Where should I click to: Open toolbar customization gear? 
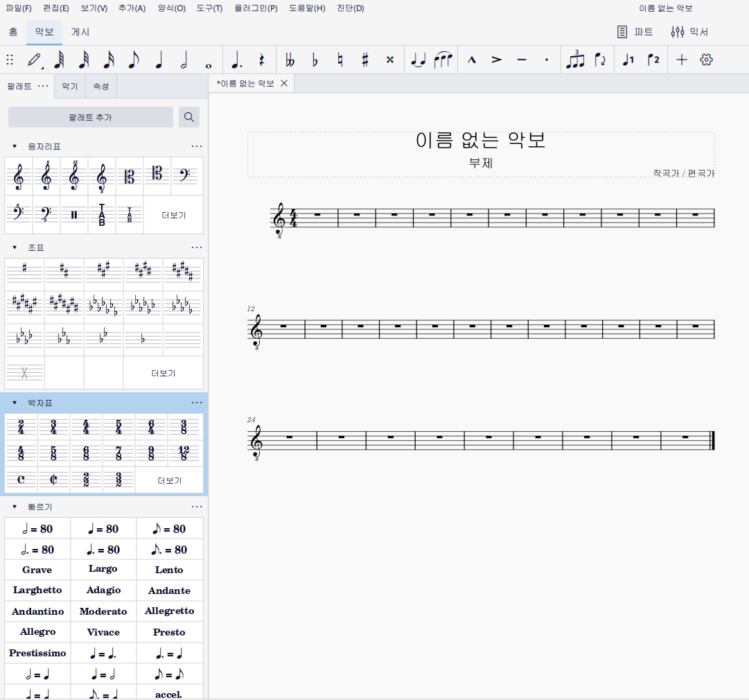pos(707,60)
